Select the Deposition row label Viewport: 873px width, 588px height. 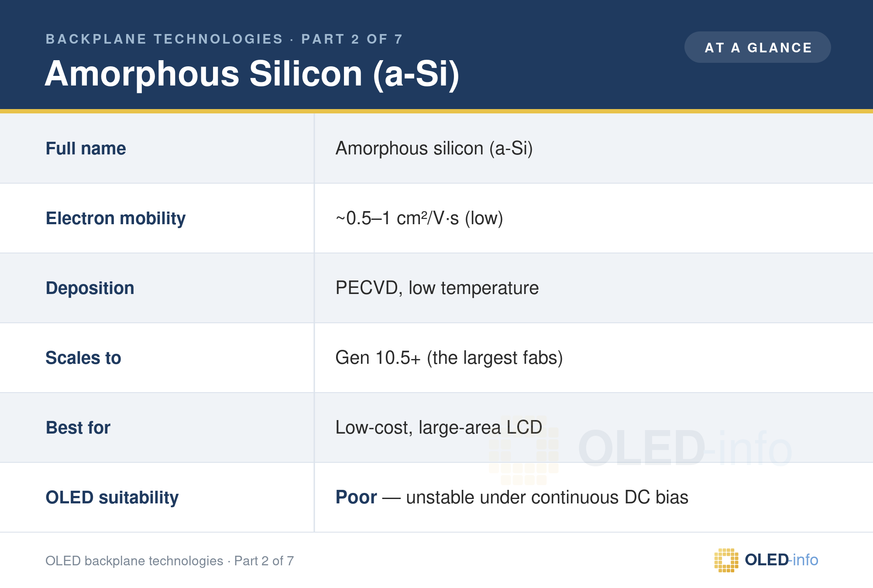coord(90,288)
